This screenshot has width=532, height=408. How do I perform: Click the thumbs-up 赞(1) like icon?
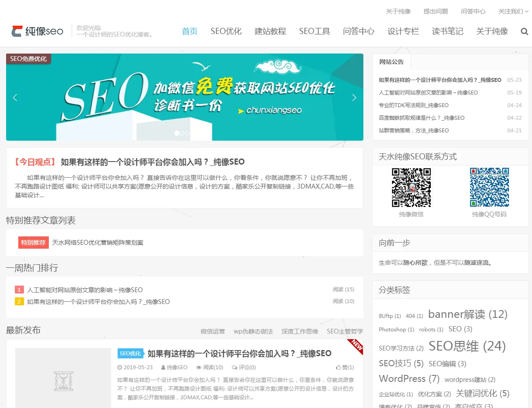338,368
